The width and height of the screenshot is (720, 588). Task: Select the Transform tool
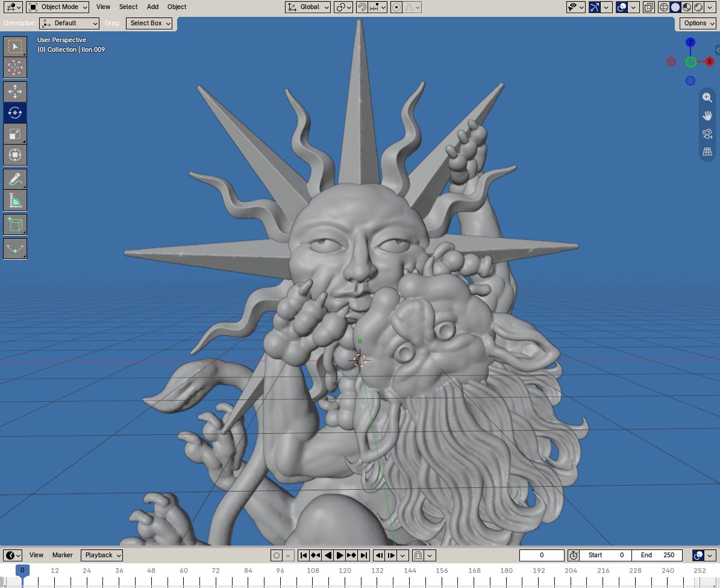pyautogui.click(x=14, y=155)
